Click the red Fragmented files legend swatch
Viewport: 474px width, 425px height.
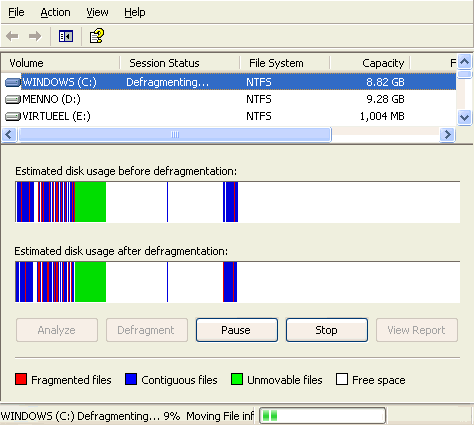click(21, 379)
